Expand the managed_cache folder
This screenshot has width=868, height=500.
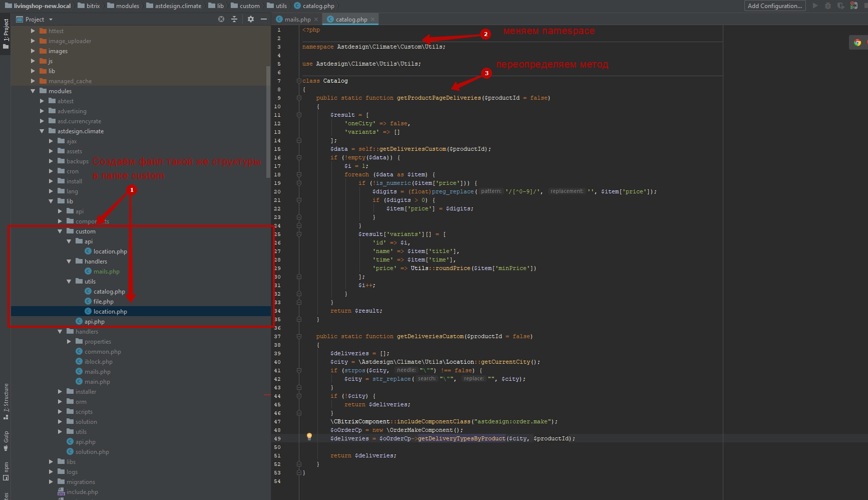tap(33, 81)
